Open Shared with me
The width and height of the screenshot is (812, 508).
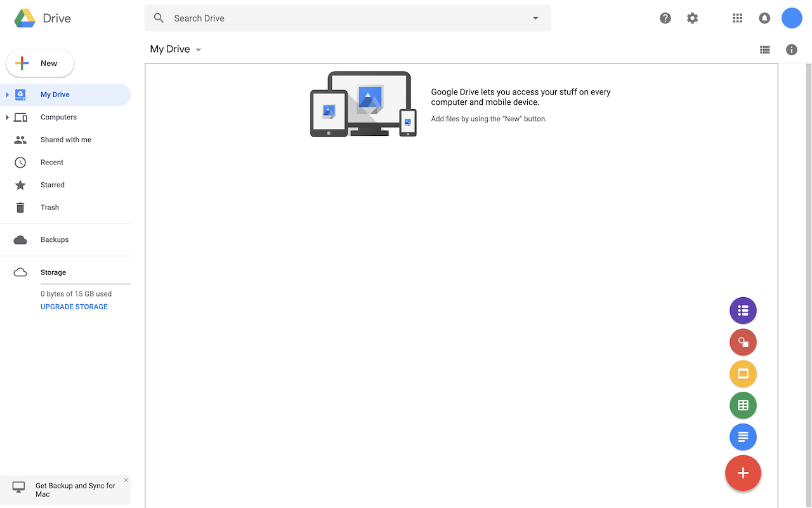tap(65, 140)
